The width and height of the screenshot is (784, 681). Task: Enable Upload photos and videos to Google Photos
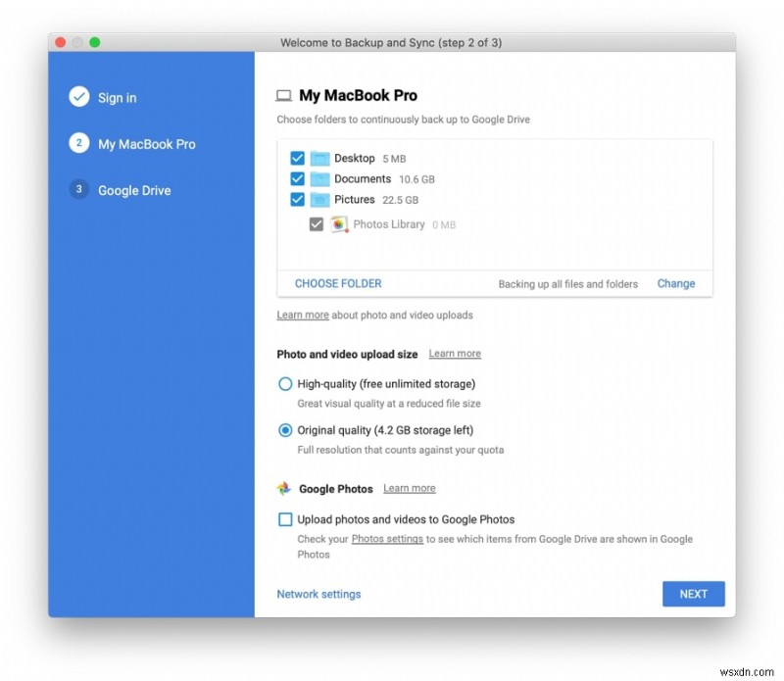coord(285,519)
